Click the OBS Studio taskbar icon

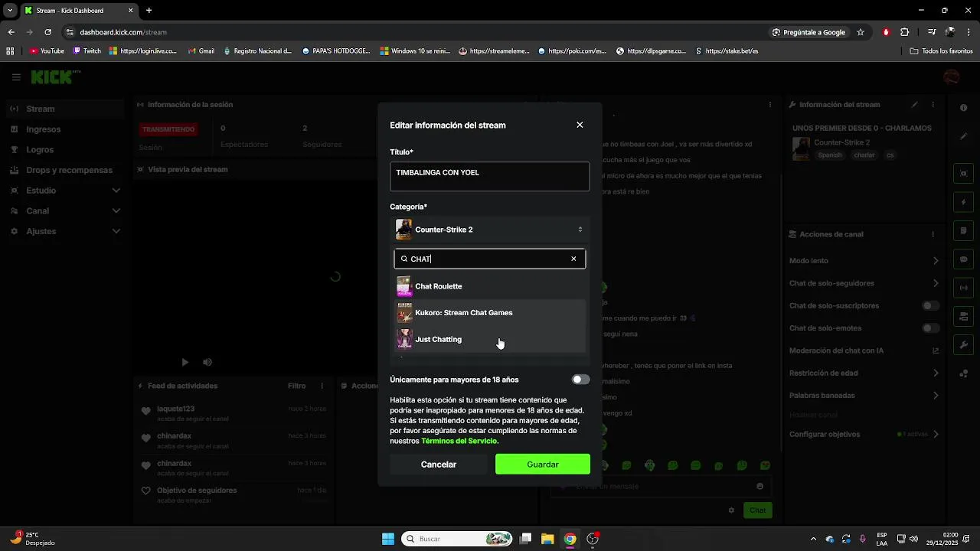coord(593,539)
